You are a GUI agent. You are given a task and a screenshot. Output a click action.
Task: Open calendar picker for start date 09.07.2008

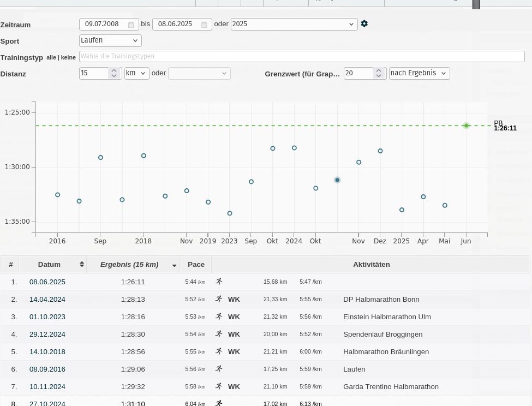131,25
